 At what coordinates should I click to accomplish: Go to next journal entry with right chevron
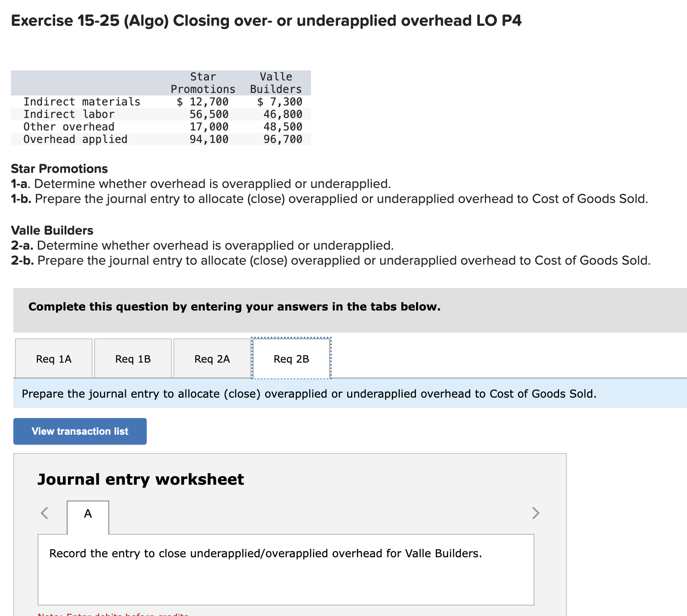(536, 513)
